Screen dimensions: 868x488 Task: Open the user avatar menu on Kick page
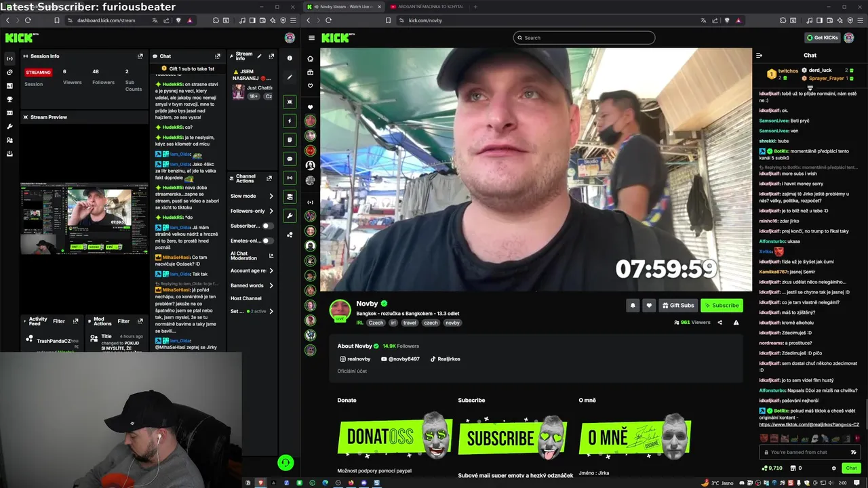tap(849, 38)
